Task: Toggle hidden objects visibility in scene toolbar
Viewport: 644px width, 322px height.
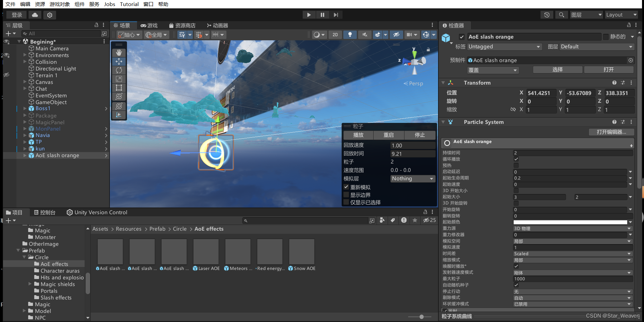Action: click(396, 35)
